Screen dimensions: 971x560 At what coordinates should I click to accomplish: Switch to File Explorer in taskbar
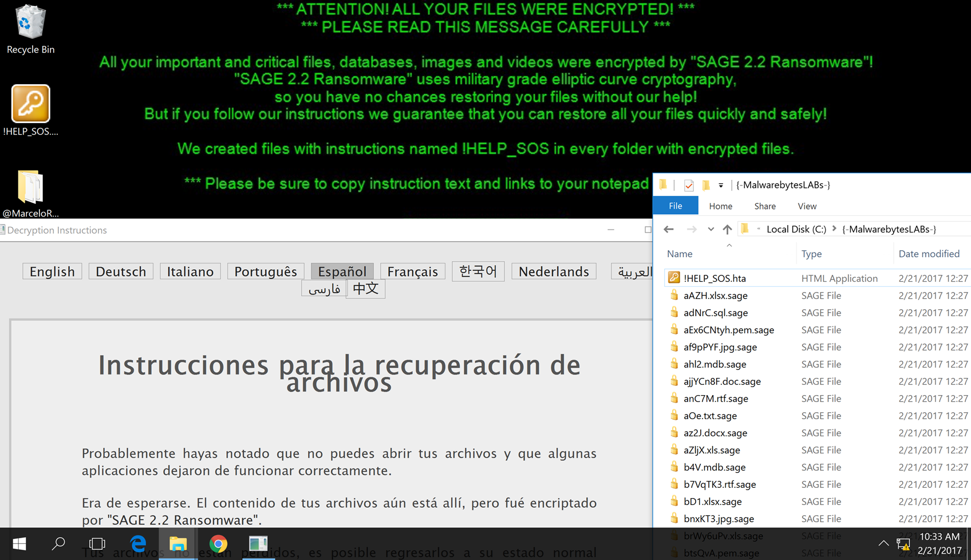click(x=178, y=543)
